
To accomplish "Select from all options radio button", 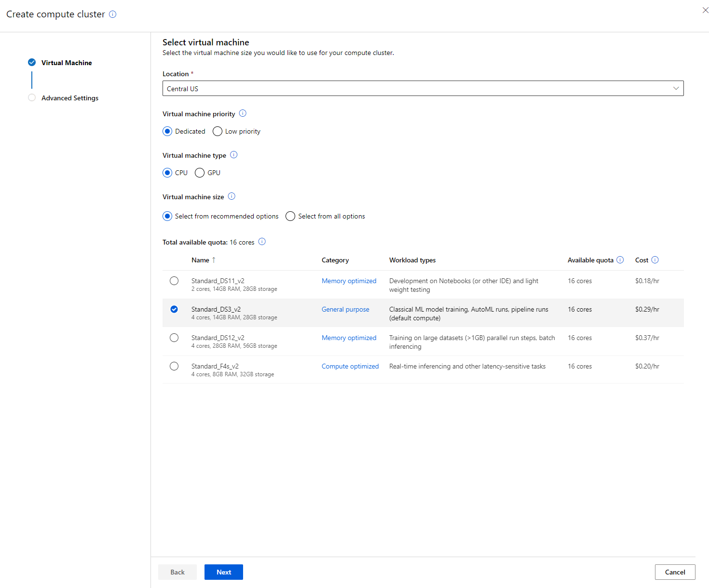I will pos(290,216).
